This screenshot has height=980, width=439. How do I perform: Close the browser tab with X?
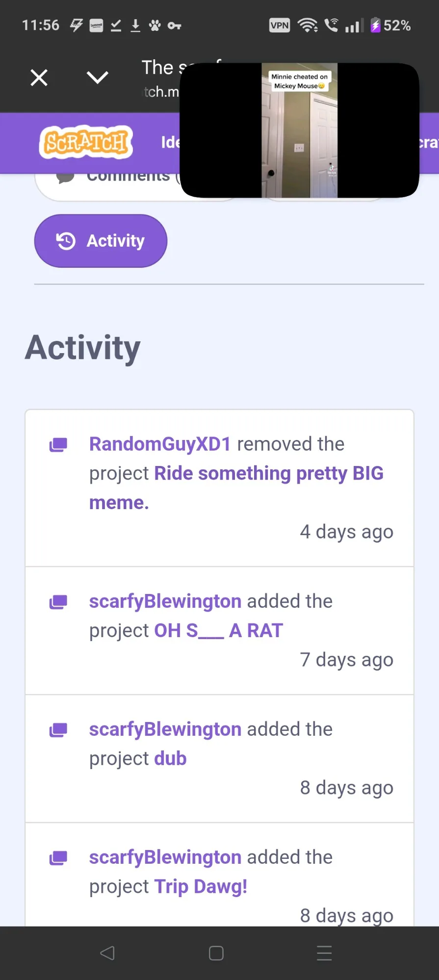pos(39,77)
